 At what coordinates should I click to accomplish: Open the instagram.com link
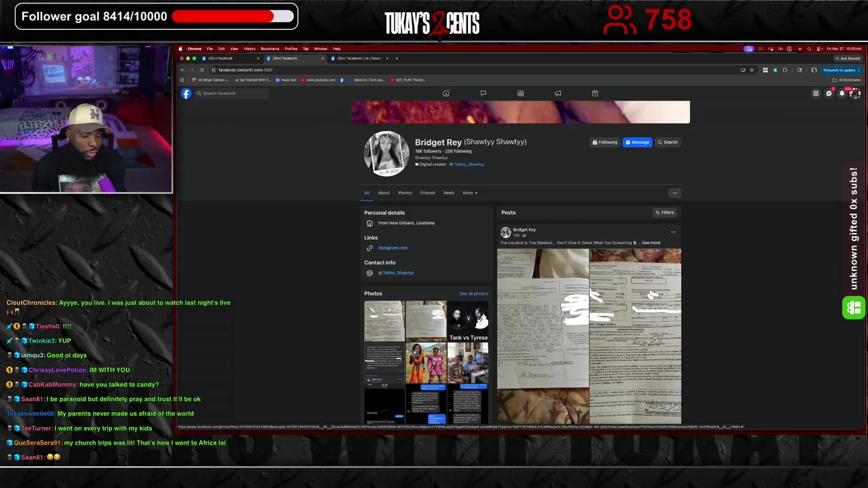[x=393, y=248]
